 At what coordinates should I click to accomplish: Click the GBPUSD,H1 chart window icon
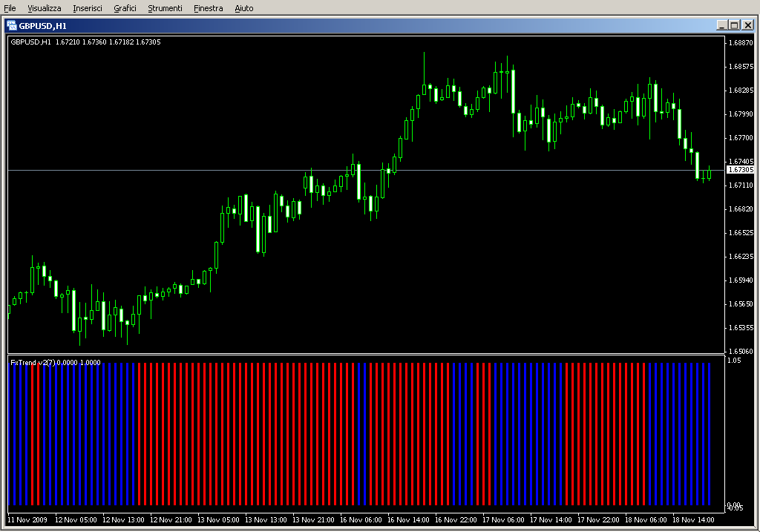[12, 26]
